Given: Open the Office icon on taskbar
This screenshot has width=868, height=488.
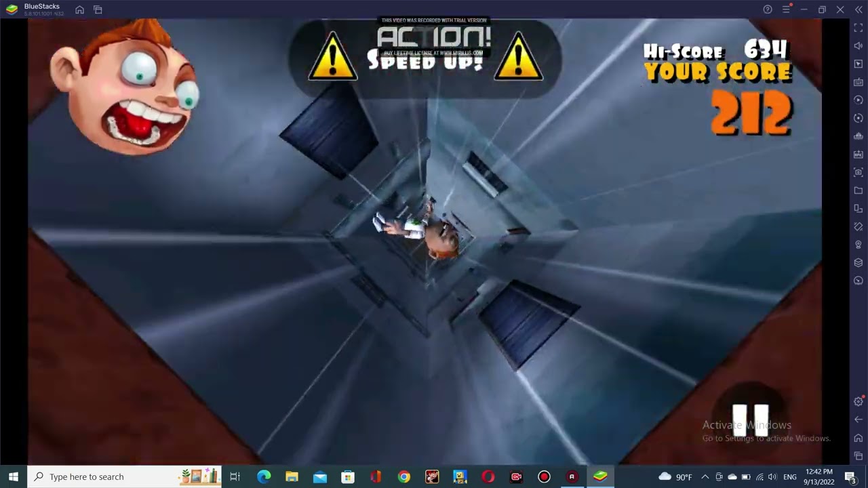Looking at the screenshot, I should pyautogui.click(x=376, y=476).
